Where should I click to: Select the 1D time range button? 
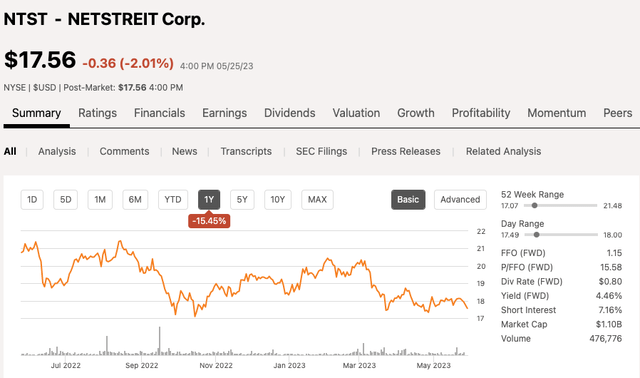pos(32,200)
